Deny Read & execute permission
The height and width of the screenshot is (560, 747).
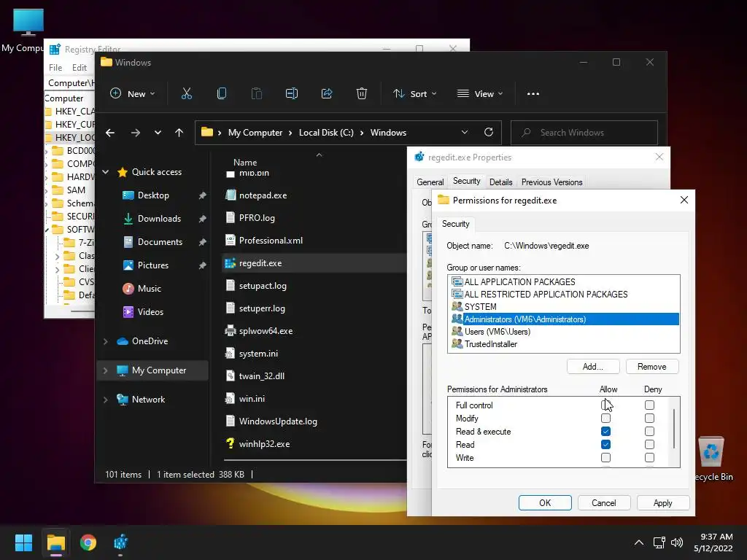click(x=649, y=431)
